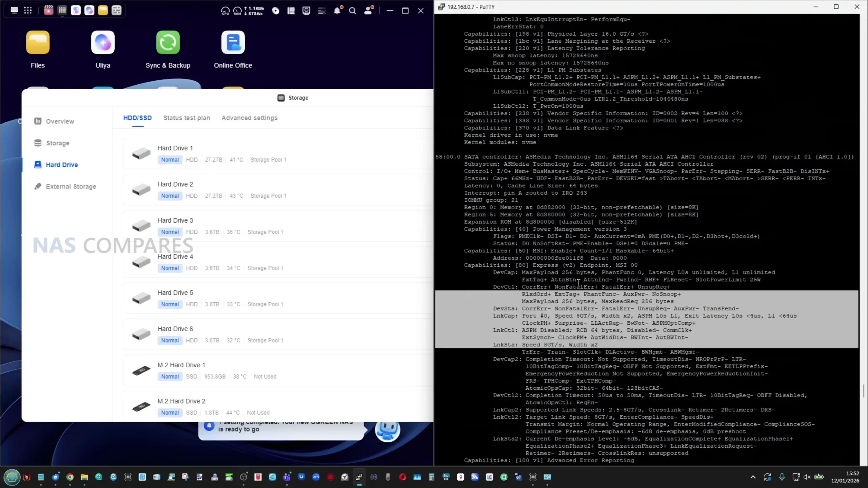Open the CPU usage gauge

225,11
